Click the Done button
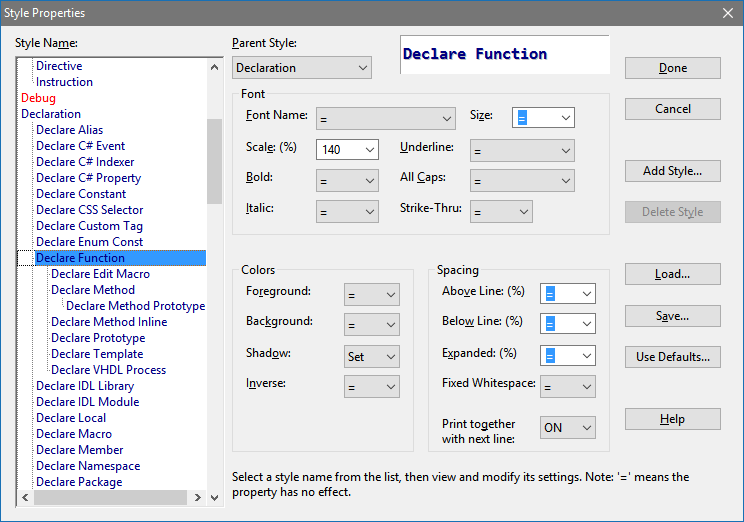This screenshot has width=744, height=522. point(672,68)
